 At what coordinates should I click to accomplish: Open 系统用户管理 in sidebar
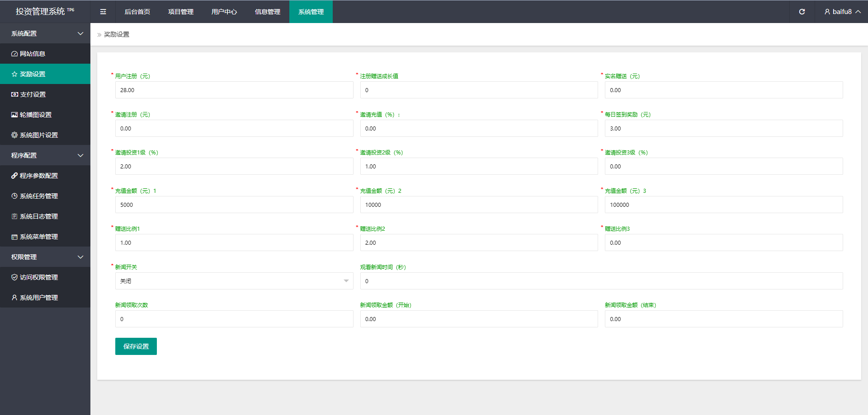pyautogui.click(x=38, y=298)
